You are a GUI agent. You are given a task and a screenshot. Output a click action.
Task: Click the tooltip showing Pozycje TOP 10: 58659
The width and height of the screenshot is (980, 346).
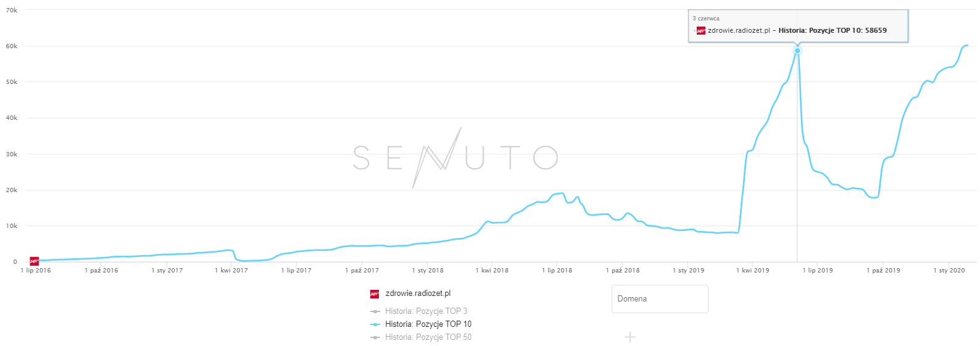point(797,26)
